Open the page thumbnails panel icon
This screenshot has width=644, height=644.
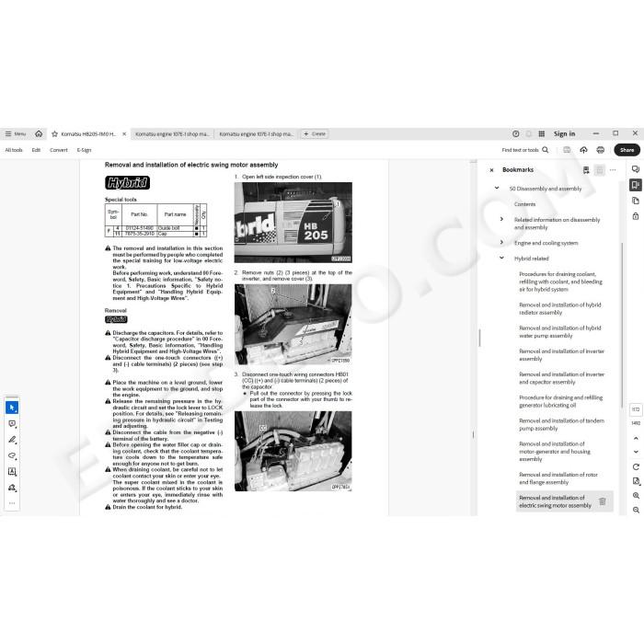[636, 201]
